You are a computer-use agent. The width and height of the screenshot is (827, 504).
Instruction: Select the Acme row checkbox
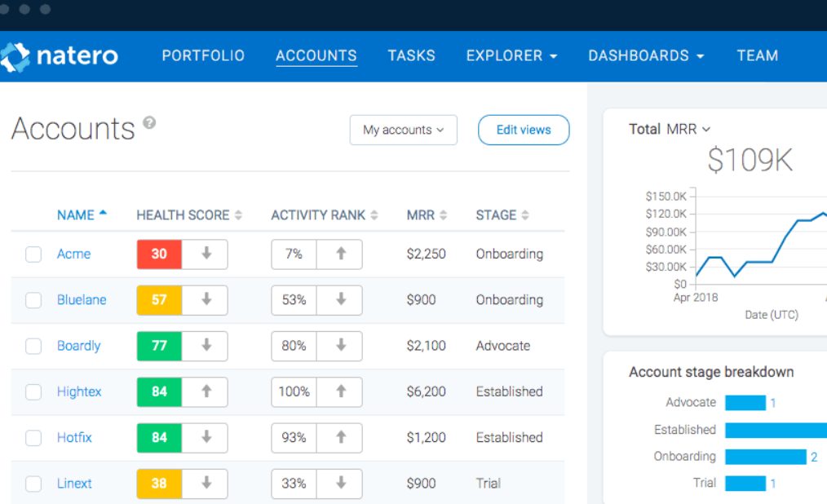coord(33,254)
